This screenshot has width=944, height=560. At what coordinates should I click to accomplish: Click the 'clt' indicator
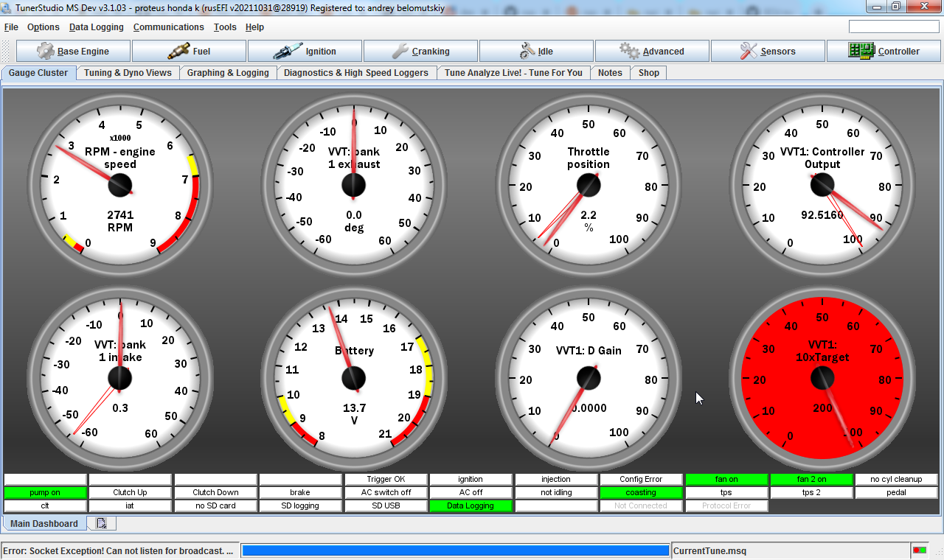pyautogui.click(x=45, y=505)
